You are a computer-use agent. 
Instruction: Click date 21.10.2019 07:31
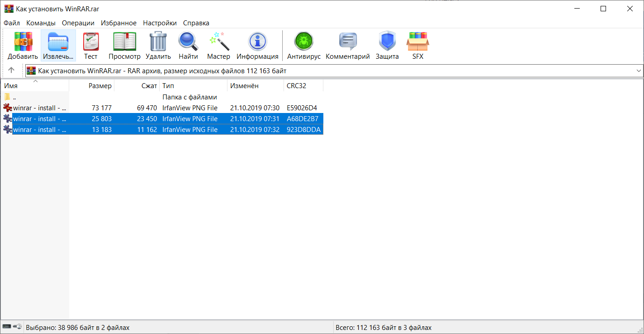pos(255,119)
